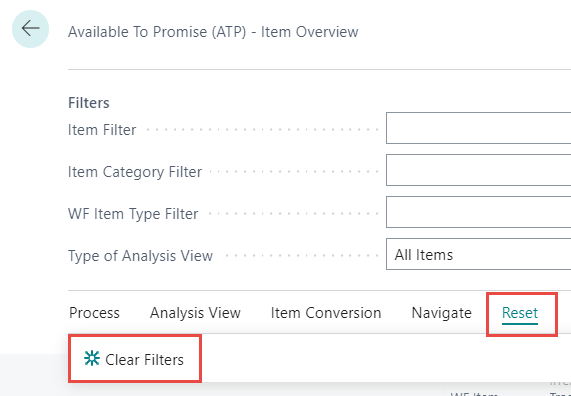
Task: Click the Item Category Filter field label
Action: tap(135, 172)
